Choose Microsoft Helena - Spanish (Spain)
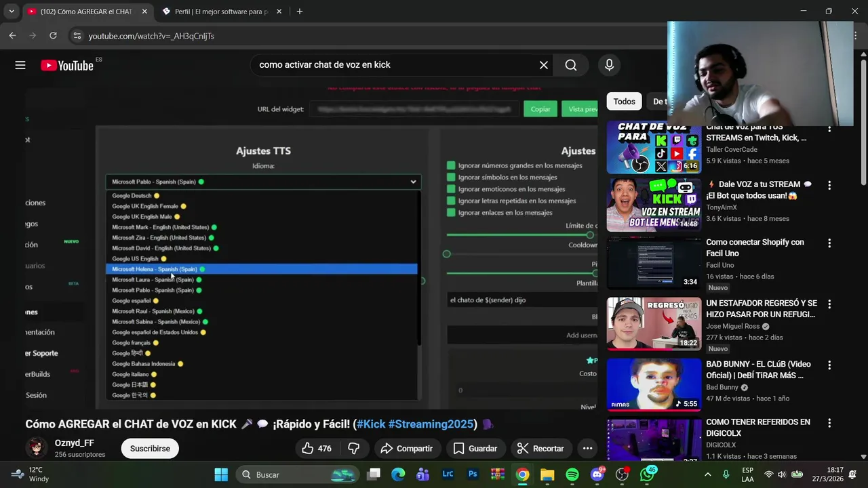 (261, 269)
